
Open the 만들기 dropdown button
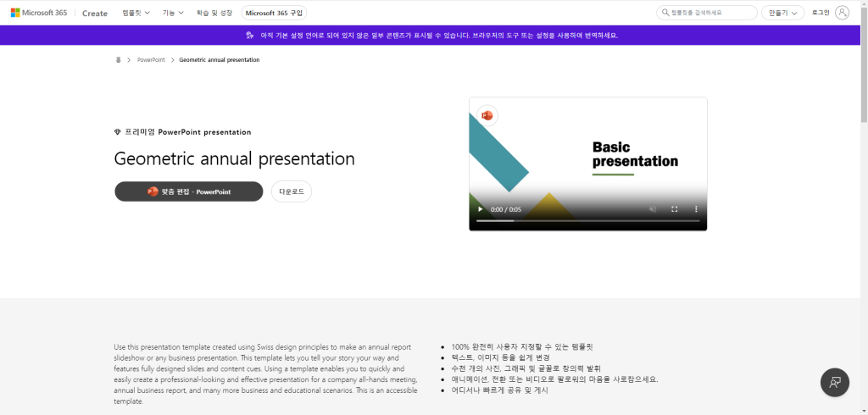click(x=782, y=13)
